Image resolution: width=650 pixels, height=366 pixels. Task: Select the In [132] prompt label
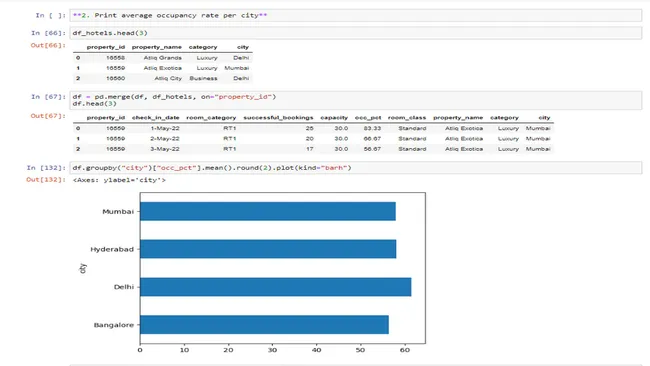pos(46,168)
